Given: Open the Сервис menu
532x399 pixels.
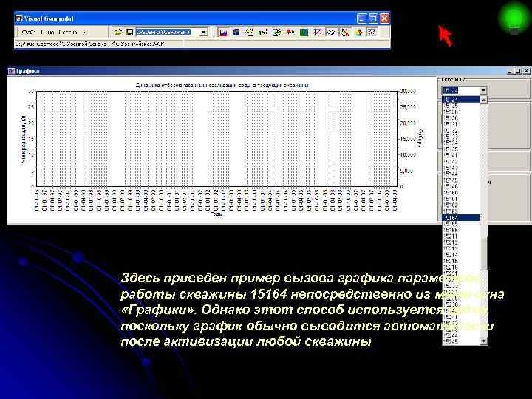Looking at the screenshot, I should pyautogui.click(x=68, y=33).
